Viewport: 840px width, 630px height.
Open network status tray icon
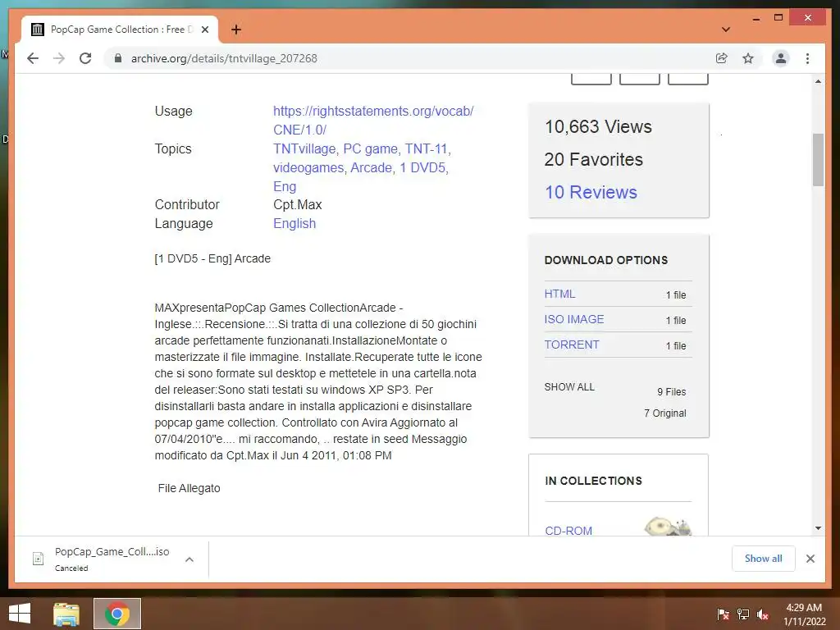pos(743,614)
